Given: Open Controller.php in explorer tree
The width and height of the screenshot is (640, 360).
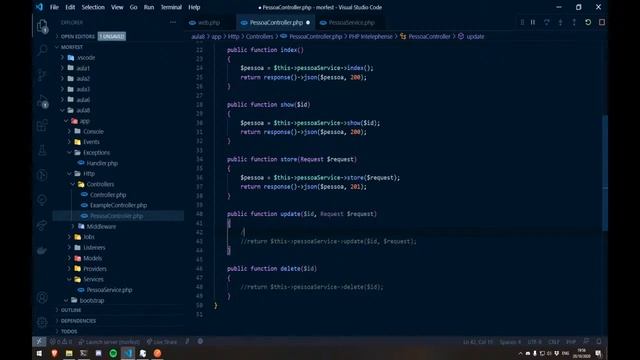Looking at the screenshot, I should click(x=108, y=195).
